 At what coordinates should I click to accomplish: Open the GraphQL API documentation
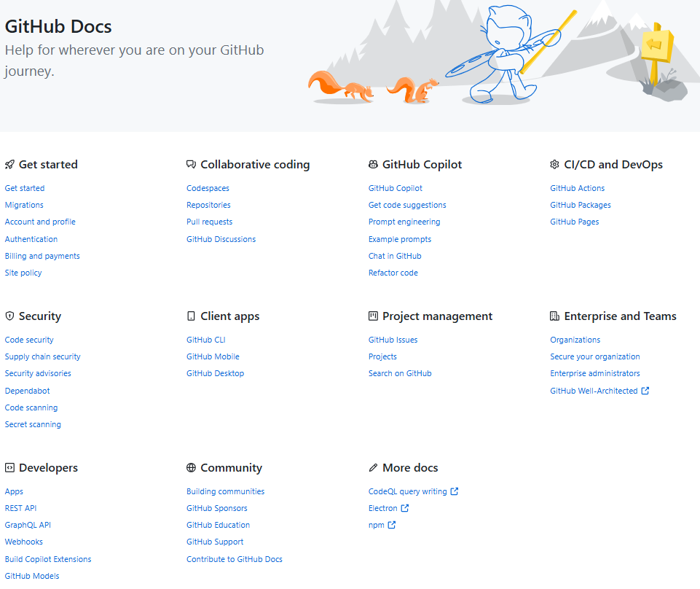pyautogui.click(x=28, y=524)
